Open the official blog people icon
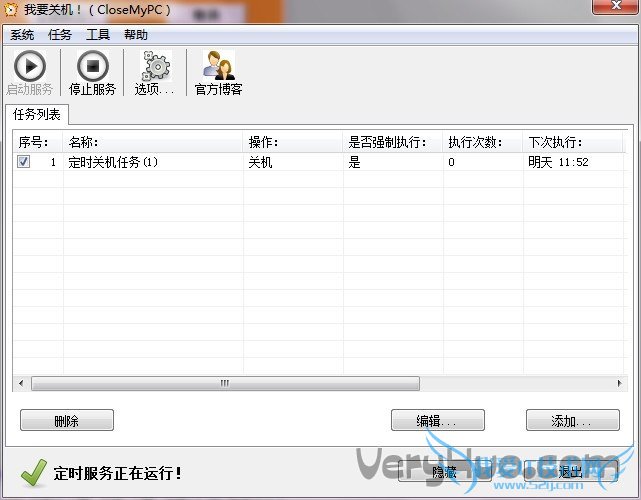The image size is (641, 500). click(219, 65)
